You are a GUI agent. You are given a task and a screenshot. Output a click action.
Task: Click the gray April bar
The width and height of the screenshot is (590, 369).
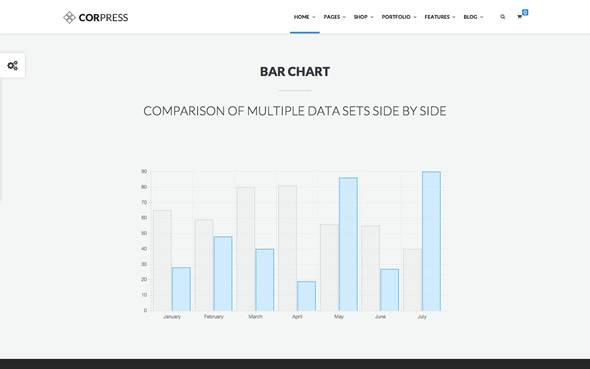pos(287,248)
